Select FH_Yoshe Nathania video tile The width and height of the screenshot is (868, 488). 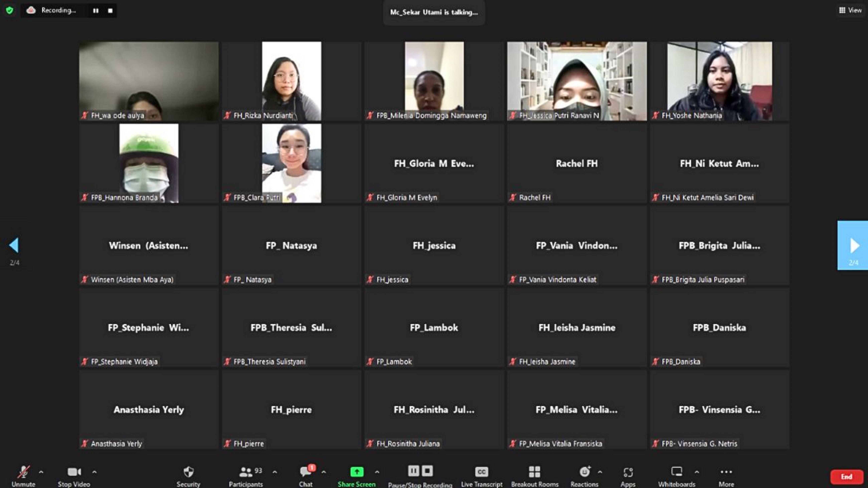pyautogui.click(x=720, y=81)
